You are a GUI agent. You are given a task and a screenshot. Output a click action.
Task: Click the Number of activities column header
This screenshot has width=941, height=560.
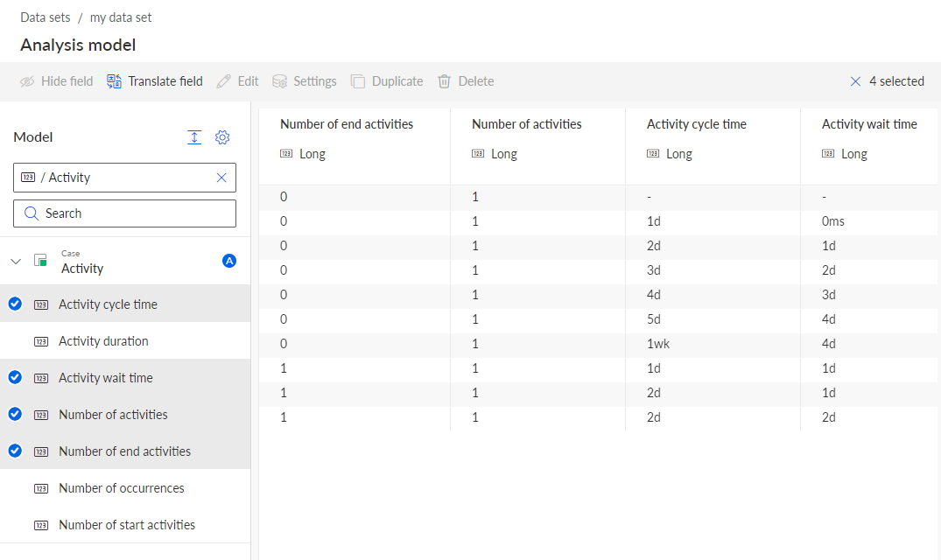tap(527, 124)
